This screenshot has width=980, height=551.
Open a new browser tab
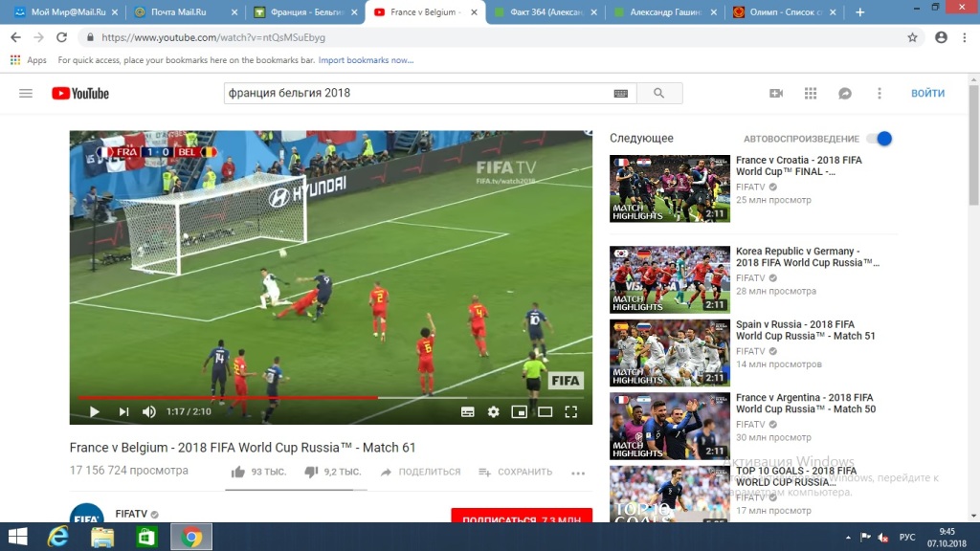click(860, 11)
